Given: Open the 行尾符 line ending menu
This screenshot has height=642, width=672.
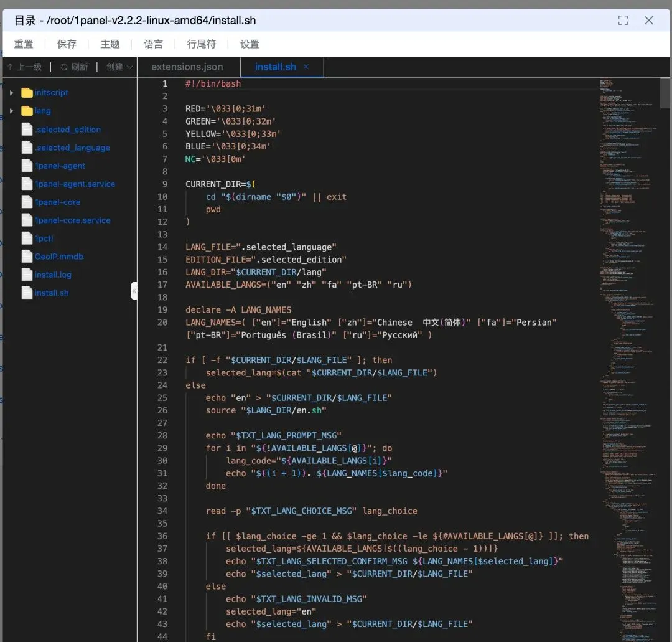Looking at the screenshot, I should click(x=202, y=44).
